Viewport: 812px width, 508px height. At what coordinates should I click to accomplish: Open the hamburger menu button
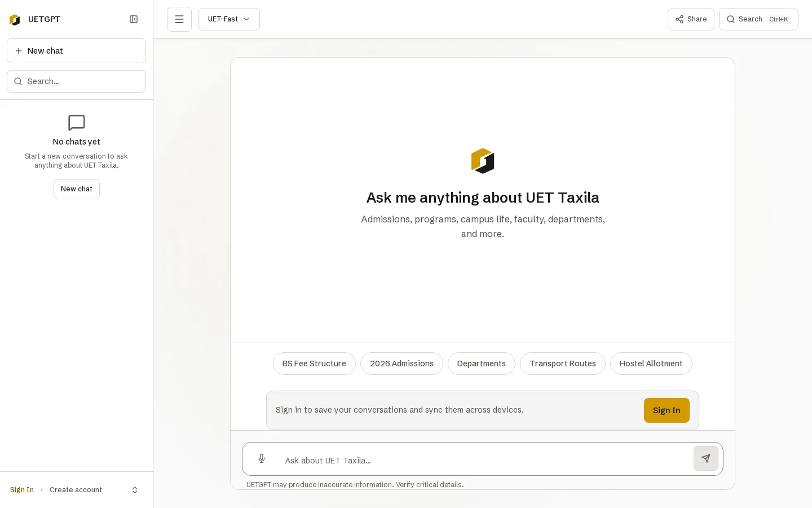(x=179, y=19)
